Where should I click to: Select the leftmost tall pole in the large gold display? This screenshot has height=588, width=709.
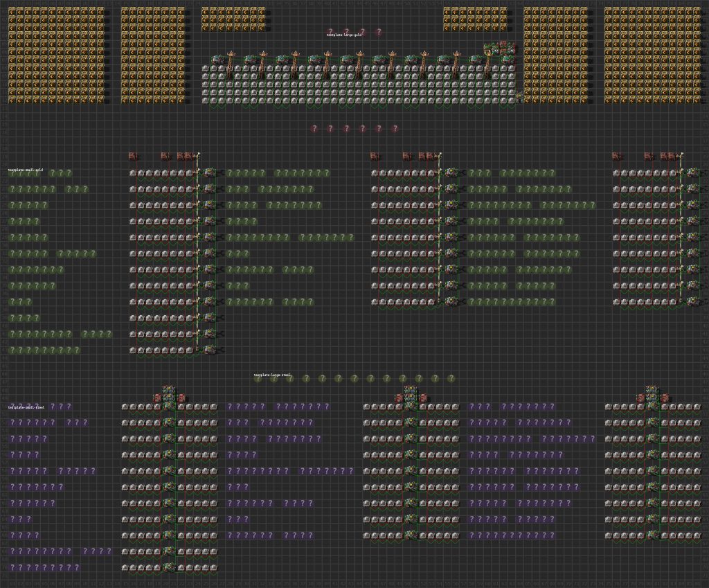[230, 64]
